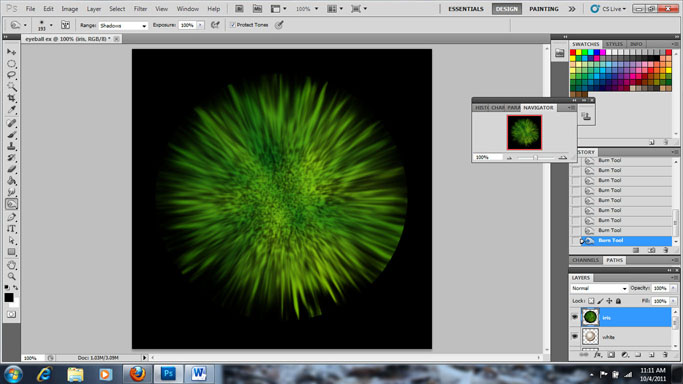The height and width of the screenshot is (384, 683).
Task: Pick the red swatch in Swatches panel
Action: pyautogui.click(x=573, y=52)
